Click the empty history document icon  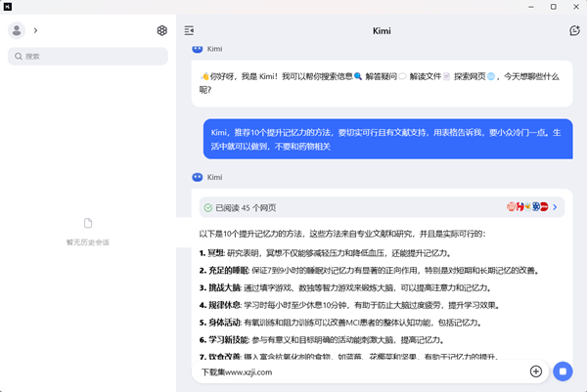click(x=88, y=223)
